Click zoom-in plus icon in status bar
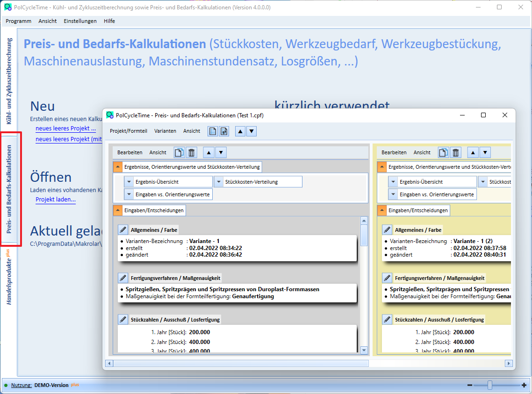 tap(524, 385)
